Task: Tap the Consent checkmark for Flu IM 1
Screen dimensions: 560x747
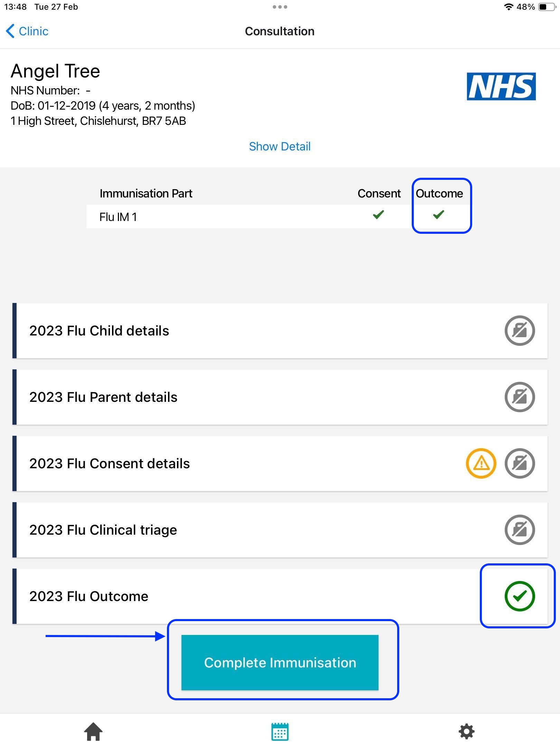Action: [x=379, y=215]
